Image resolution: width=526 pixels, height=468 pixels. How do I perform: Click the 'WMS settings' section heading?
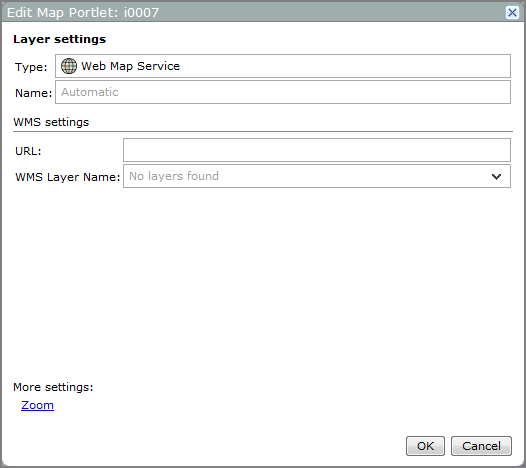51,122
